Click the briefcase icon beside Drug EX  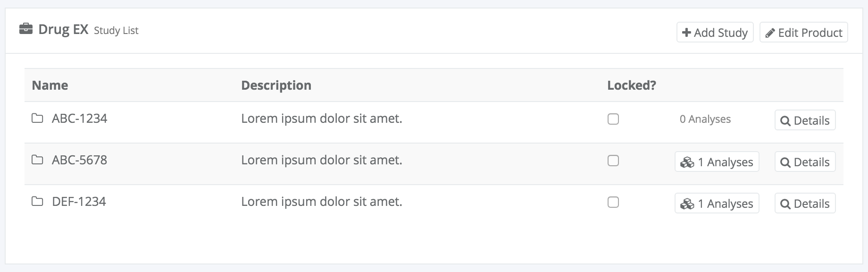pyautogui.click(x=25, y=29)
